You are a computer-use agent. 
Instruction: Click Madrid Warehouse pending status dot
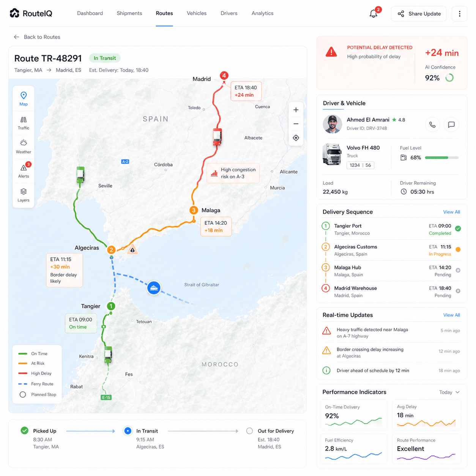tap(458, 291)
